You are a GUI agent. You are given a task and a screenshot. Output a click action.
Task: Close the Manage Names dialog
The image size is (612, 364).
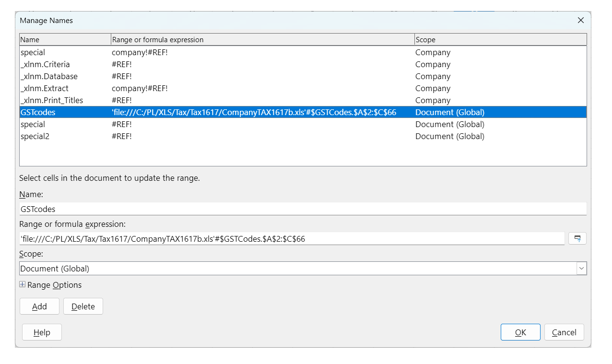580,20
